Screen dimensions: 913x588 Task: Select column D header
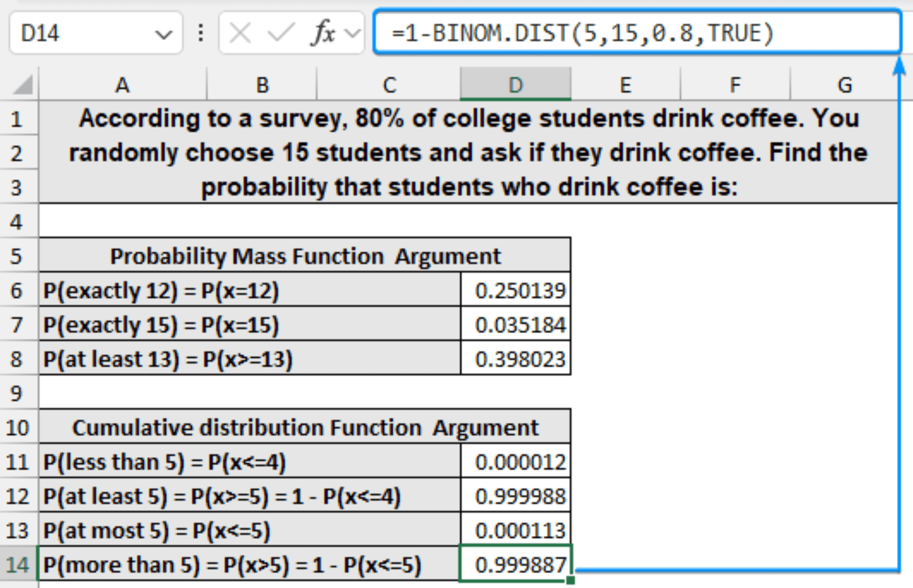click(515, 85)
